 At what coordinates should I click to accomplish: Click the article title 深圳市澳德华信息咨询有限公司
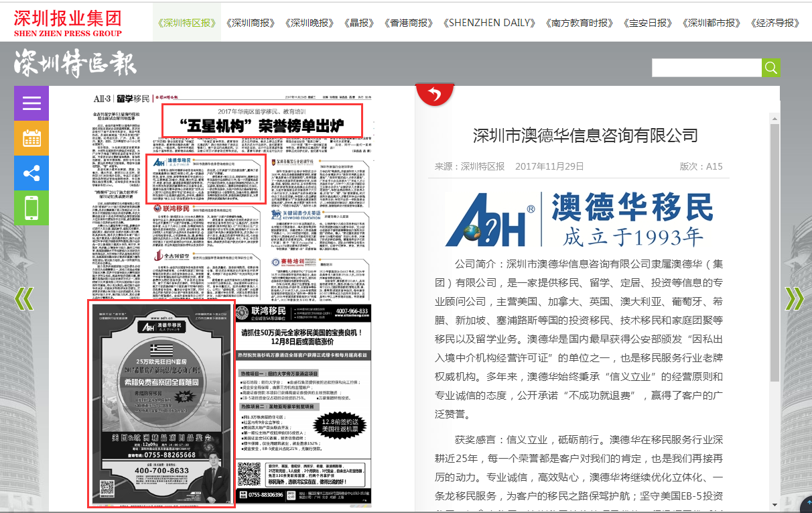click(586, 135)
